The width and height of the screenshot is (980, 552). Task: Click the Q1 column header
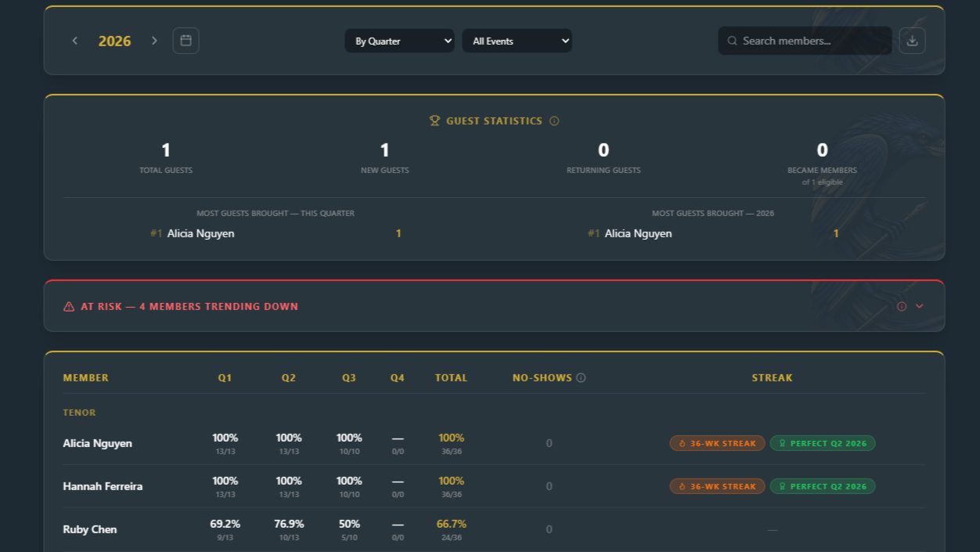click(225, 377)
